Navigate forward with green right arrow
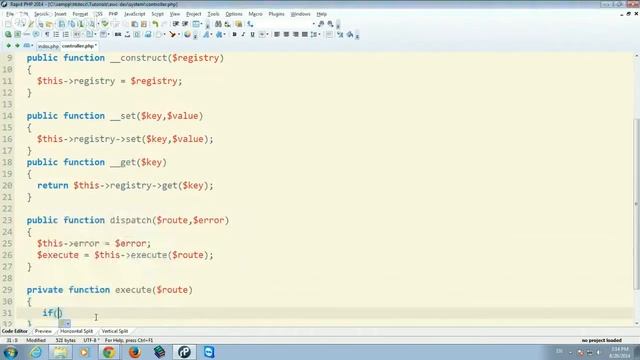The image size is (640, 360). click(x=17, y=46)
